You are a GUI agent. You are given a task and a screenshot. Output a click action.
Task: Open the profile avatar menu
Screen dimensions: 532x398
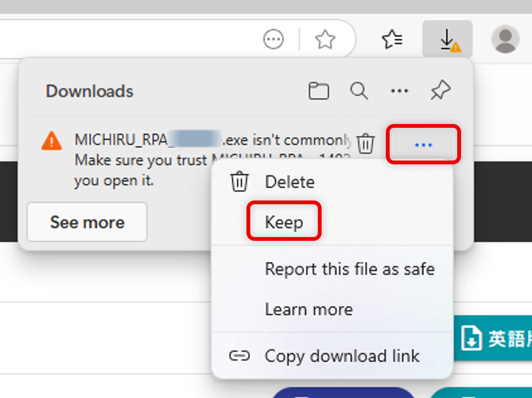pos(505,40)
